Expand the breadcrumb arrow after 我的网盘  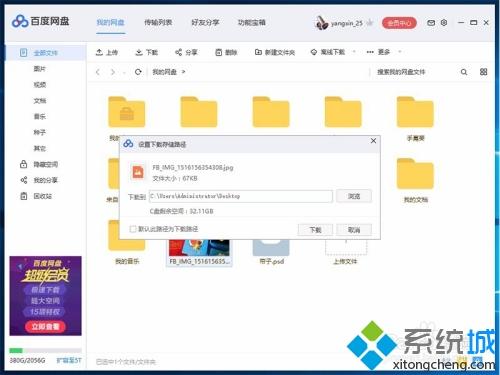point(183,72)
